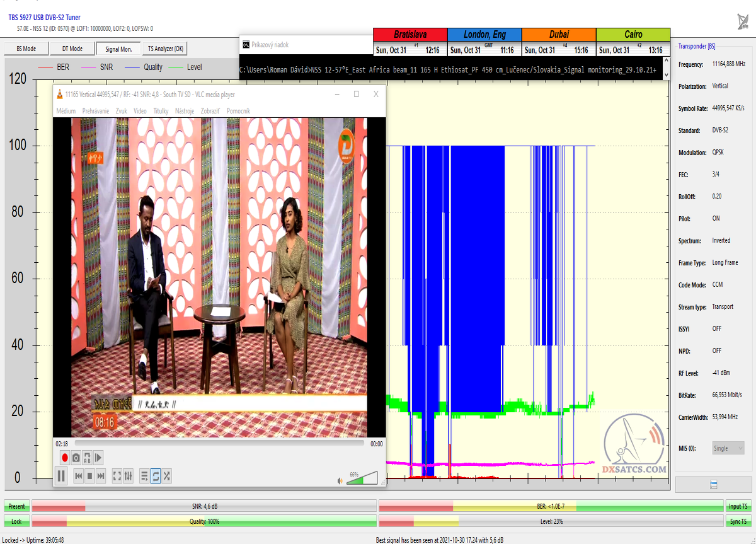The width and height of the screenshot is (756, 544).
Task: Open the Médium menu in VLC
Action: tap(66, 111)
